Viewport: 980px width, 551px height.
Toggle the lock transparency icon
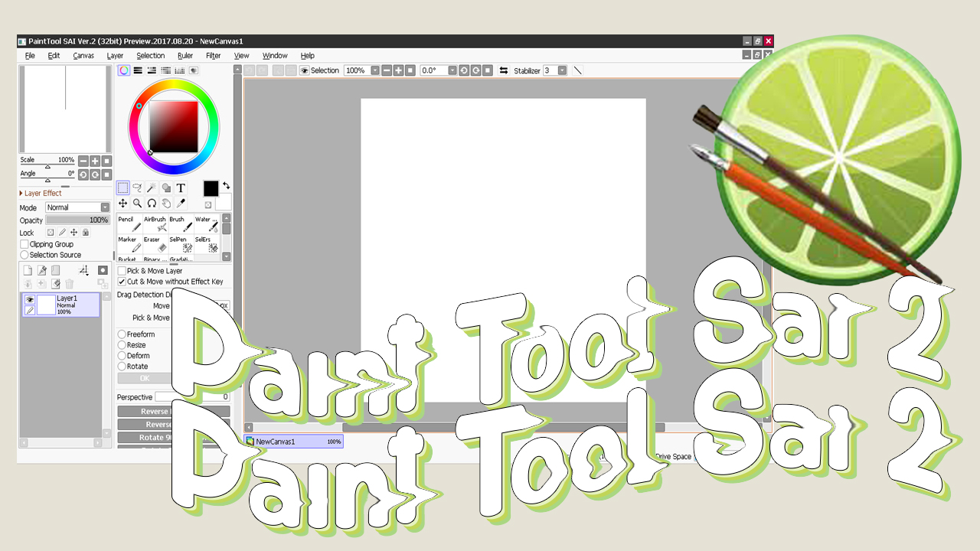[x=51, y=232]
